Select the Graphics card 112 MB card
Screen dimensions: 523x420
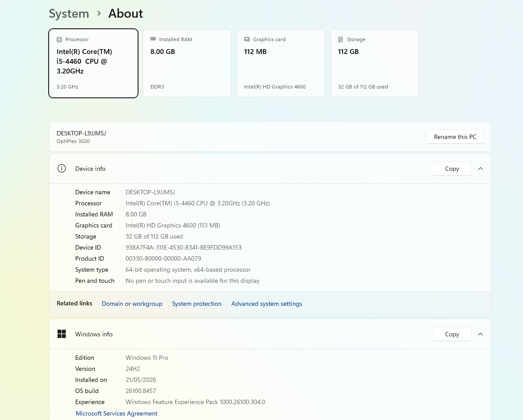(x=281, y=63)
